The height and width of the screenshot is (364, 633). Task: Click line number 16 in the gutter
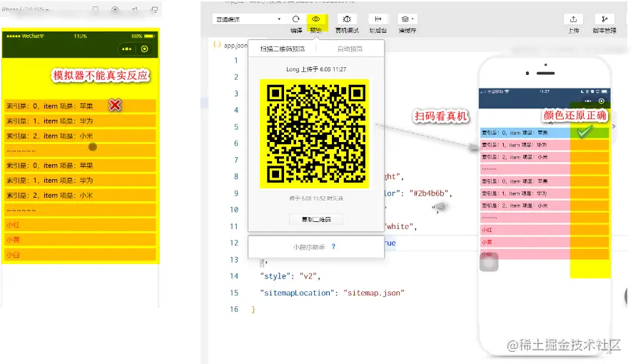point(234,310)
